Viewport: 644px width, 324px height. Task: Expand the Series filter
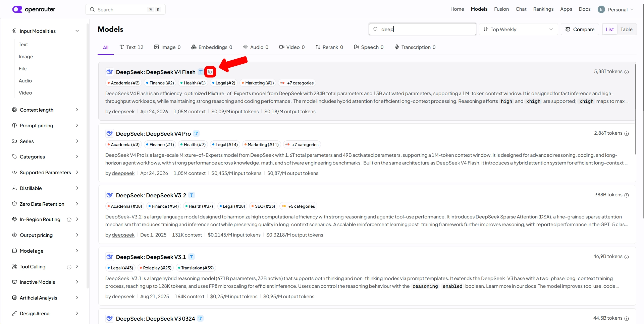(x=46, y=141)
